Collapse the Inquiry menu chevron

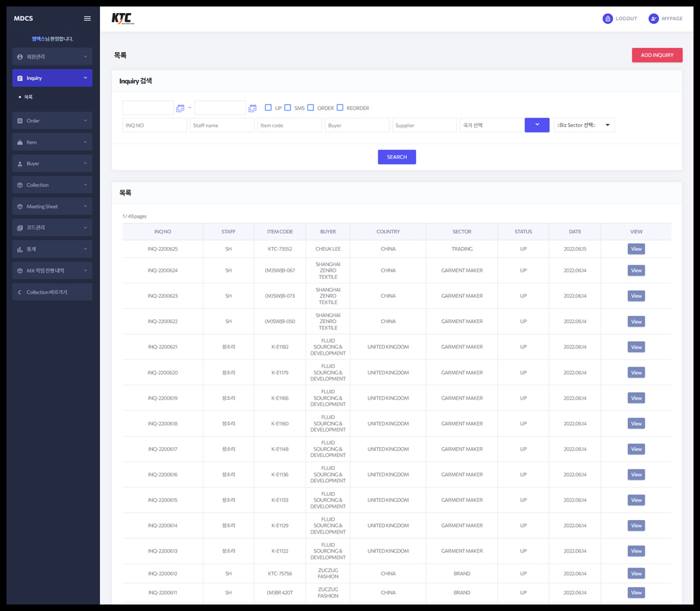tap(85, 78)
